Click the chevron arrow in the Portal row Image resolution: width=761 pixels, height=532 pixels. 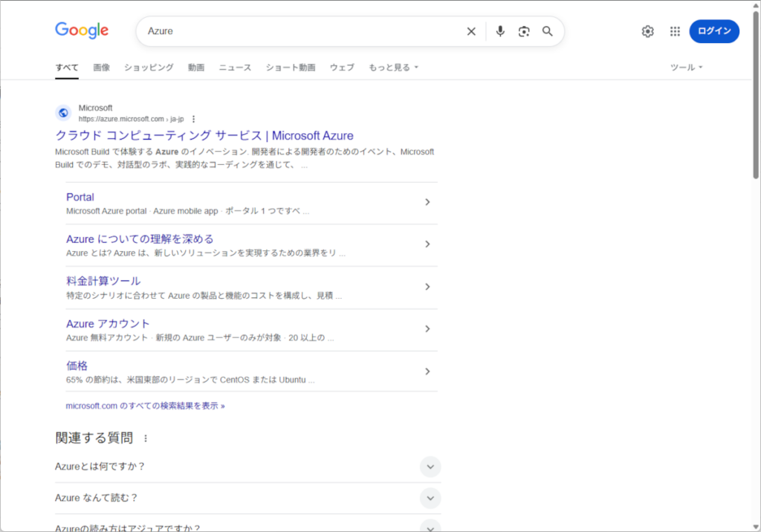(427, 202)
